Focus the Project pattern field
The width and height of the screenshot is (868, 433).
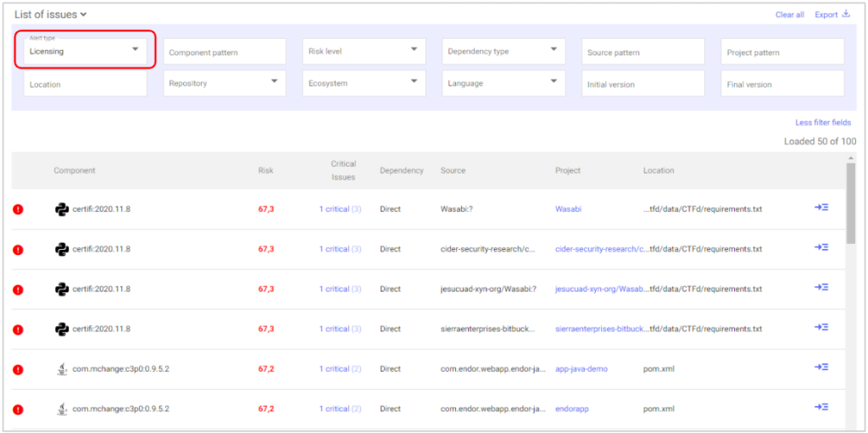(782, 52)
